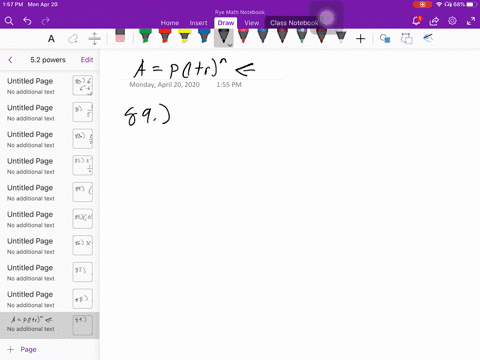Screen dimensions: 480x360
Task: Open the settings gear
Action: coord(452,21)
